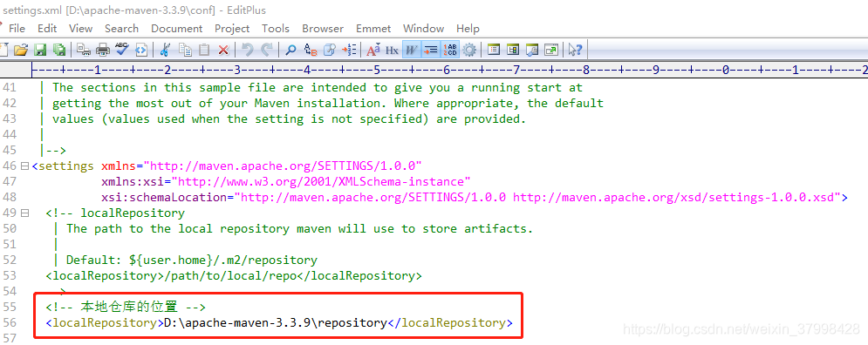The width and height of the screenshot is (868, 345).
Task: Undo the last edit
Action: pos(248,50)
